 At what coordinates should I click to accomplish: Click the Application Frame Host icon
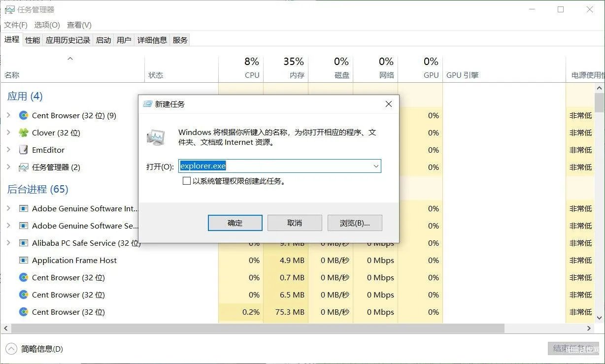click(23, 260)
